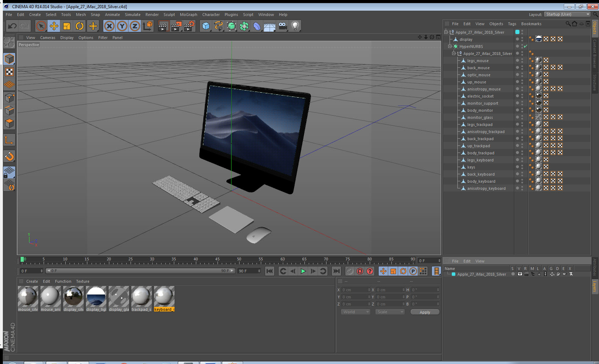Open the viewport Cameras menu

pos(48,38)
